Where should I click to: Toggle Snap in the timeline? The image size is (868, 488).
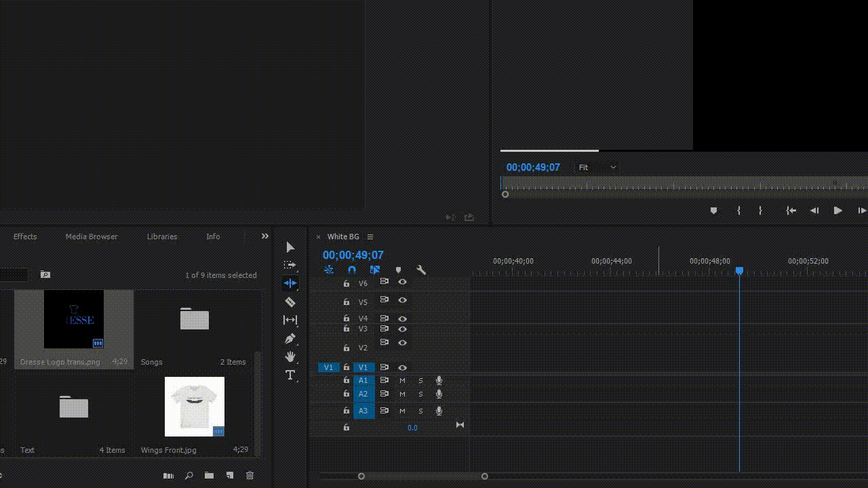click(352, 269)
